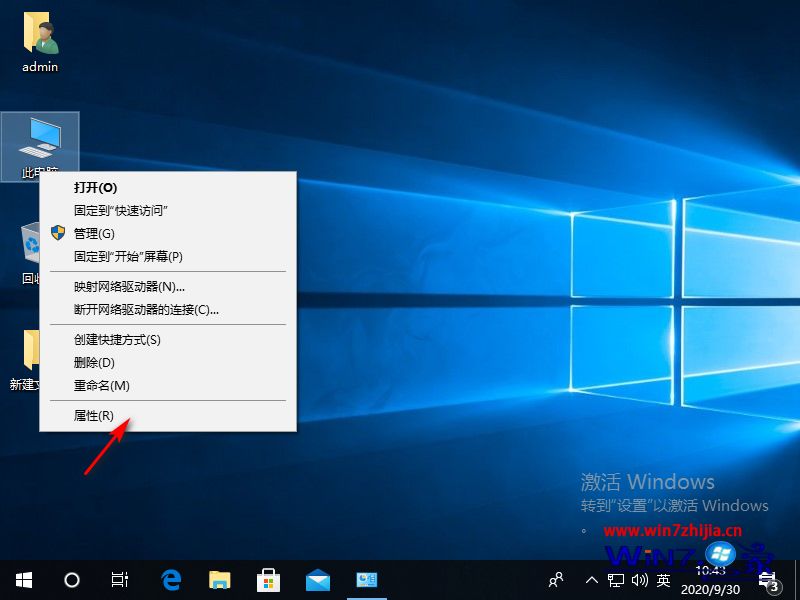Open the volume speaker tray icon
The image size is (800, 600).
[x=639, y=580]
